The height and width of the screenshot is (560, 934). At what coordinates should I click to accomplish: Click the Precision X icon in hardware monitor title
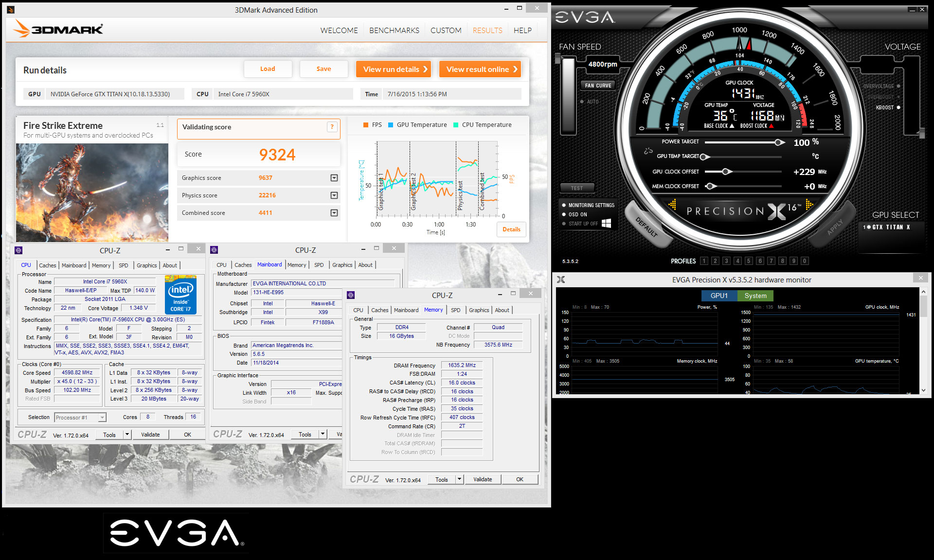(561, 280)
